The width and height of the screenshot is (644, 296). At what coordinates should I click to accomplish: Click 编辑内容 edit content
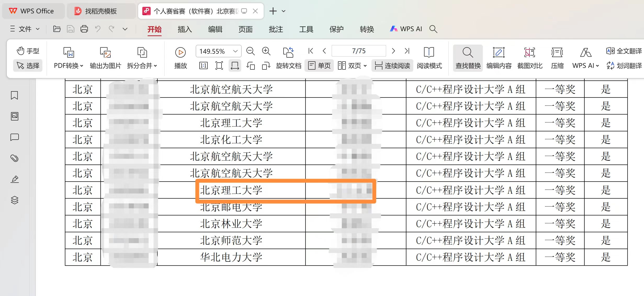[x=499, y=58]
